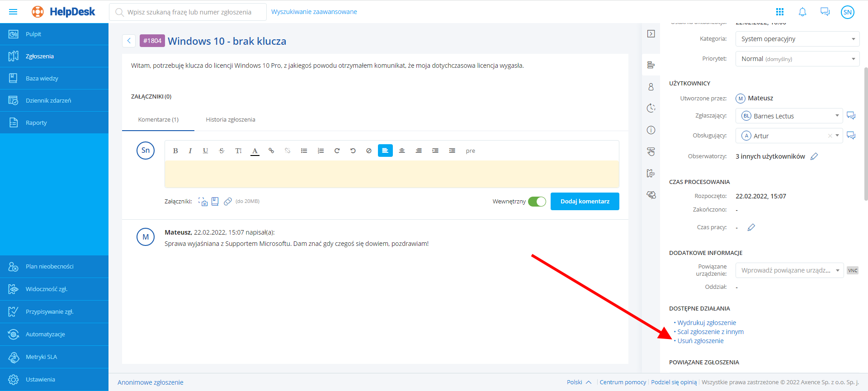Insert a bulleted list in the comment
This screenshot has width=868, height=391.
(304, 151)
